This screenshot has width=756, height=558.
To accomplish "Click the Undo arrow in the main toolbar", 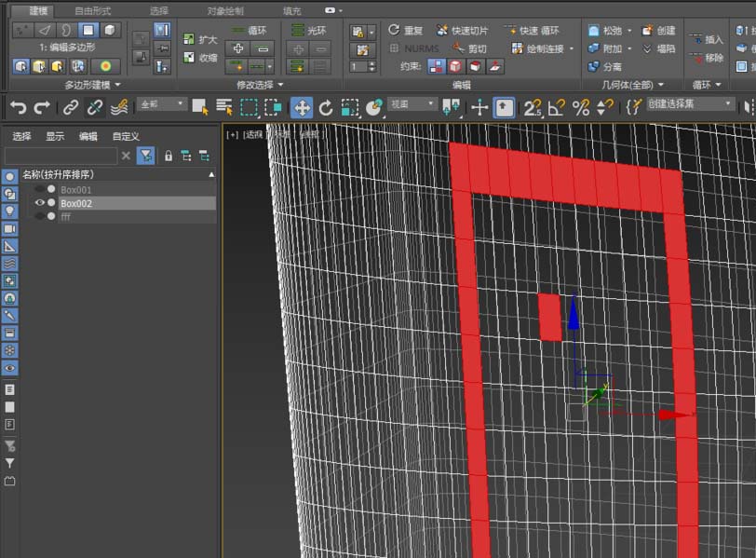I will 18,107.
